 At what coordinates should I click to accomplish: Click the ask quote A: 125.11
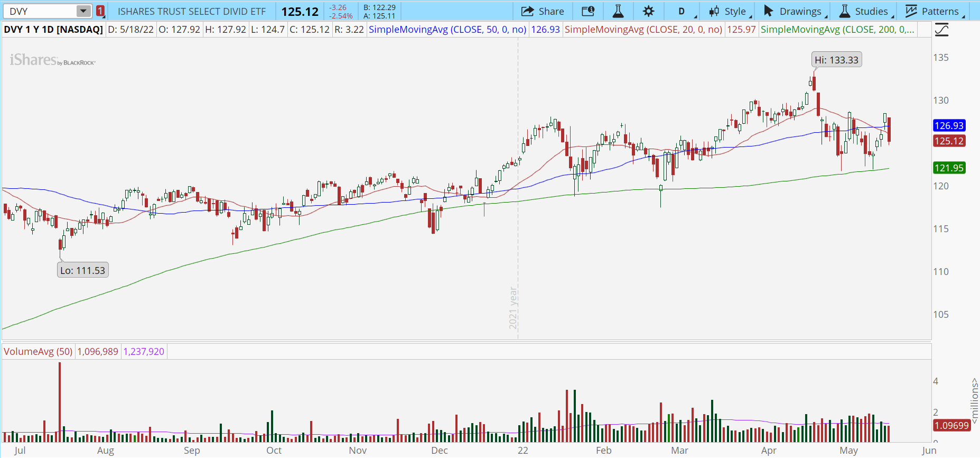pos(379,16)
